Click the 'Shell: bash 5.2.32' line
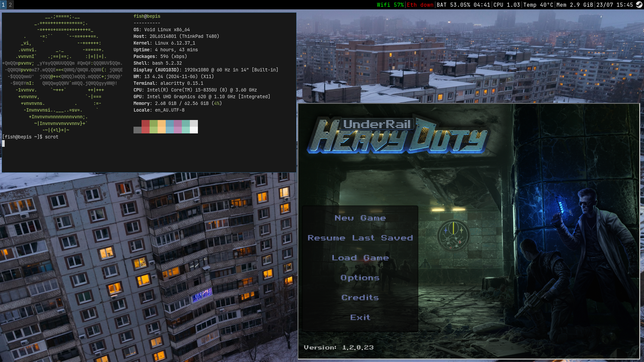 coord(158,63)
